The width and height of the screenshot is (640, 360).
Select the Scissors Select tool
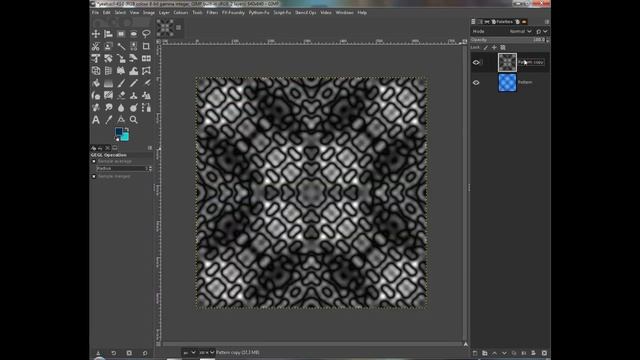coord(96,46)
